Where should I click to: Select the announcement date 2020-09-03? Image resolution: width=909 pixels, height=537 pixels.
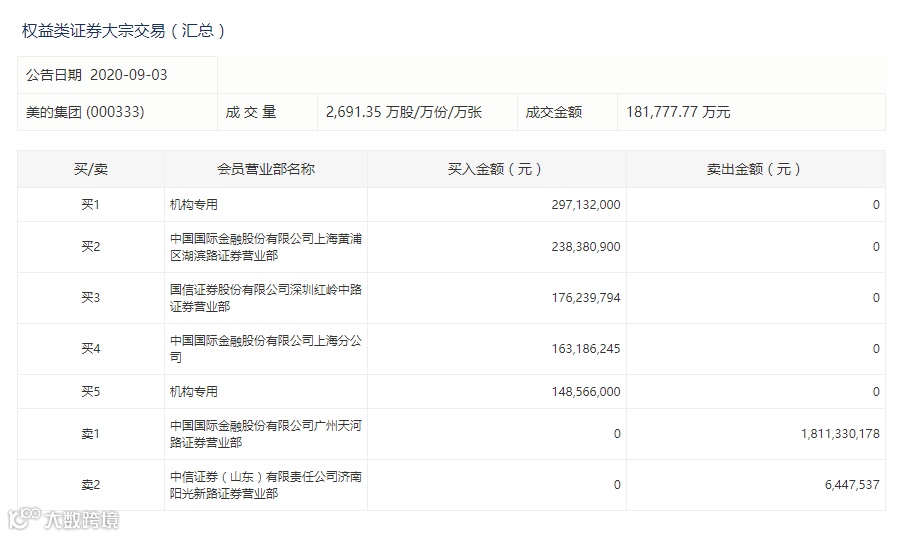point(129,75)
